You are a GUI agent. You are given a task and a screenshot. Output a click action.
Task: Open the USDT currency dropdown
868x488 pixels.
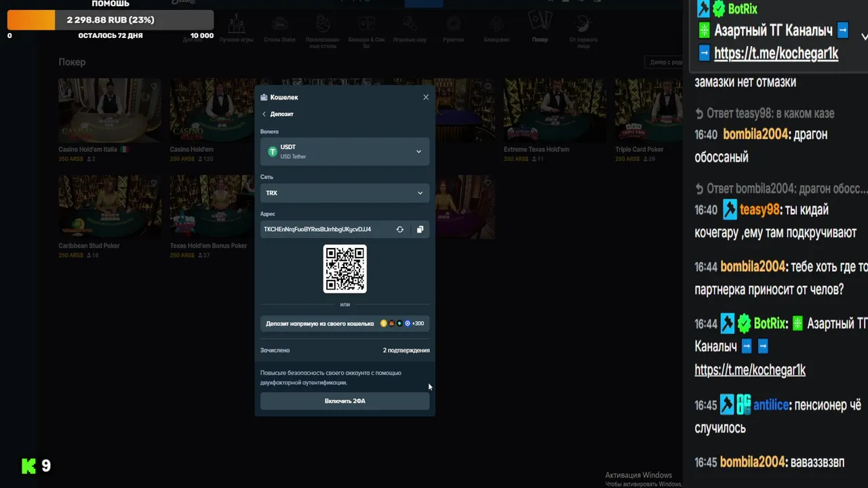(344, 151)
